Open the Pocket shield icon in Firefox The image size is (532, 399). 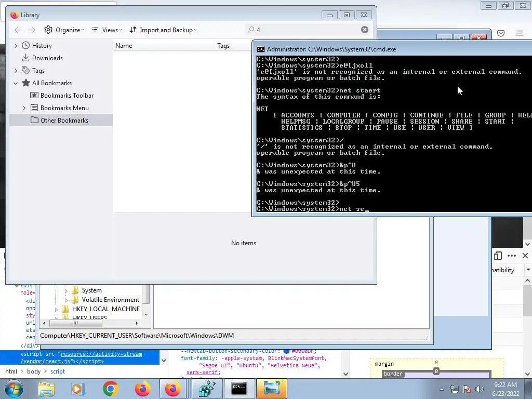pyautogui.click(x=501, y=33)
